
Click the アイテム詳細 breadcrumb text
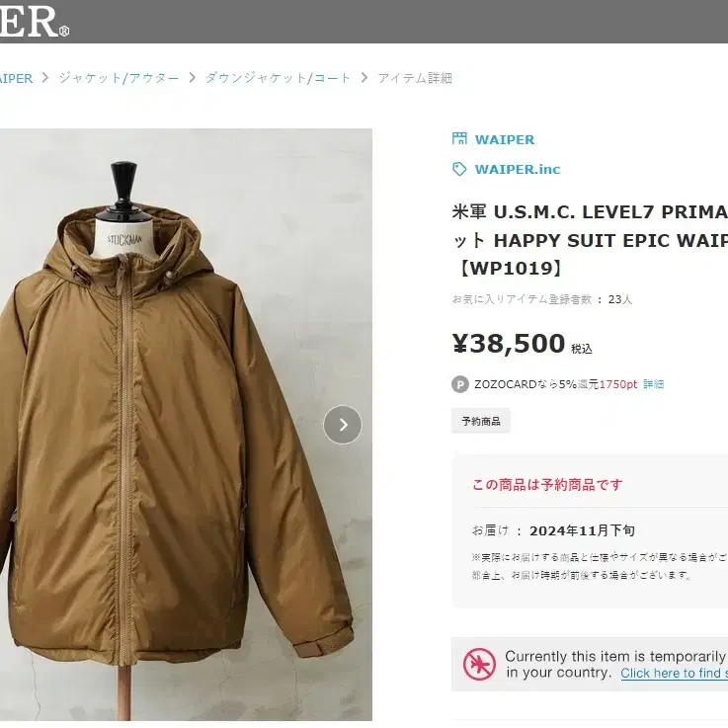(x=415, y=78)
